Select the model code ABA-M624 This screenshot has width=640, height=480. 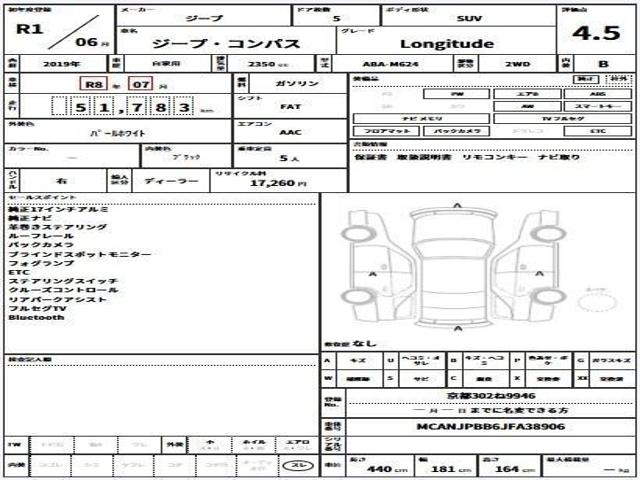coord(391,64)
